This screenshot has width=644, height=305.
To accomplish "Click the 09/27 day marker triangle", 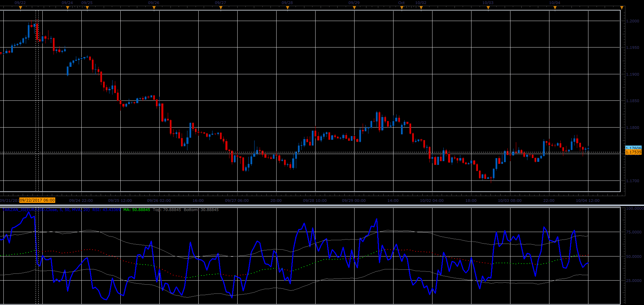I will click(x=221, y=8).
